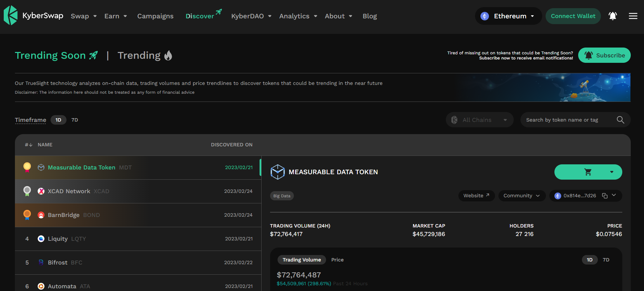Switch to the Trending Soon tab
Image resolution: width=644 pixels, height=291 pixels.
pyautogui.click(x=56, y=55)
